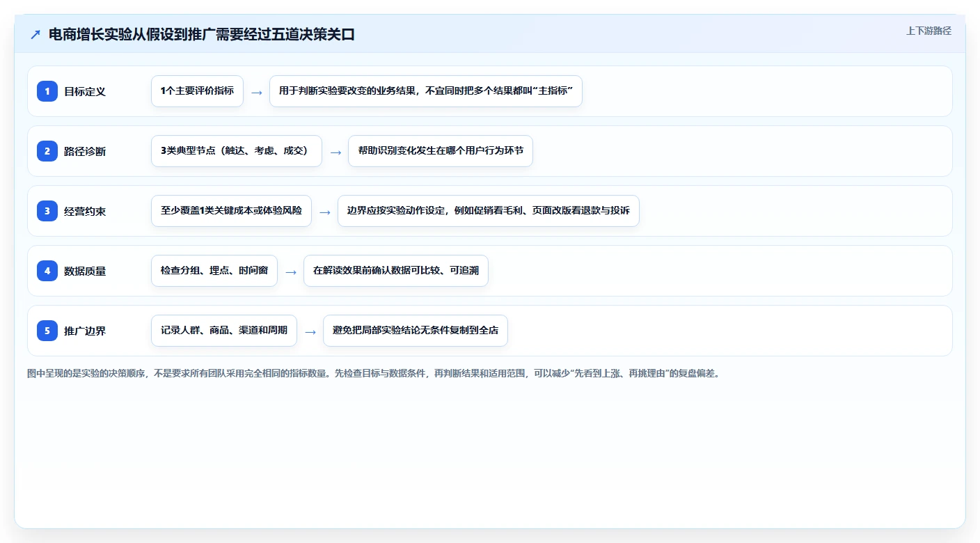The image size is (980, 543).
Task: Click the 在解读效果前确认数据可比较、可追溯 chip
Action: pyautogui.click(x=396, y=271)
